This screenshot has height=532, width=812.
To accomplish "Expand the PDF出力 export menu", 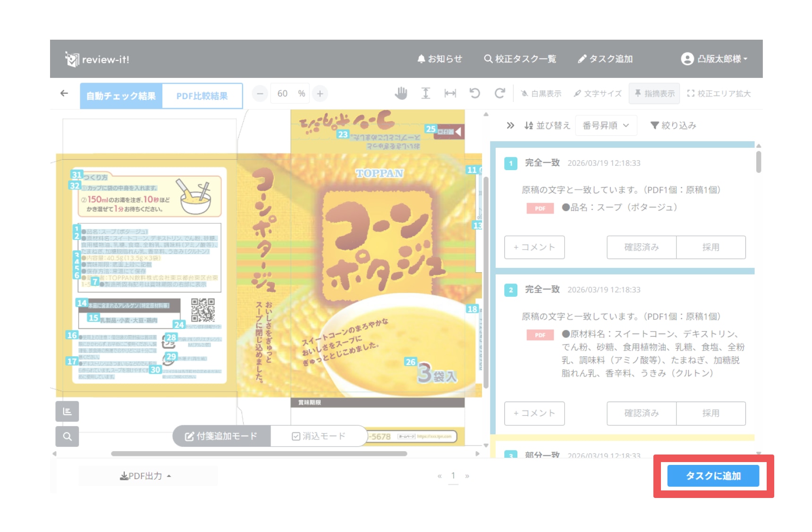I will [x=146, y=476].
